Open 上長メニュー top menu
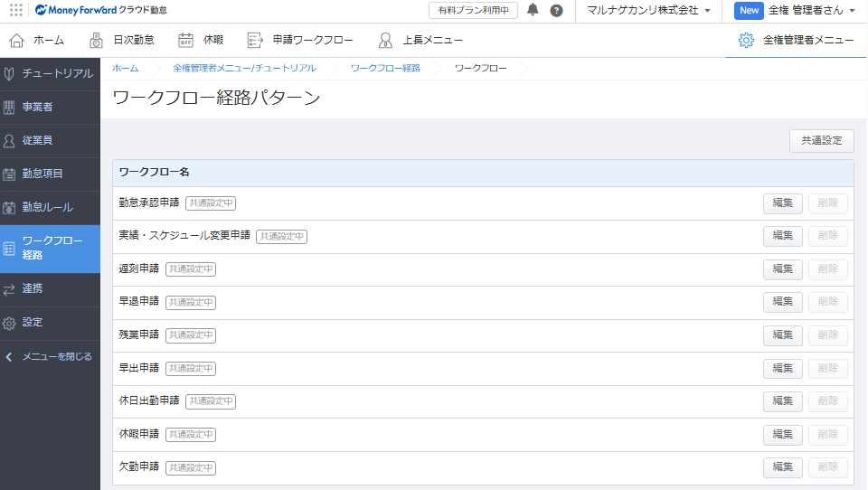 pos(420,40)
